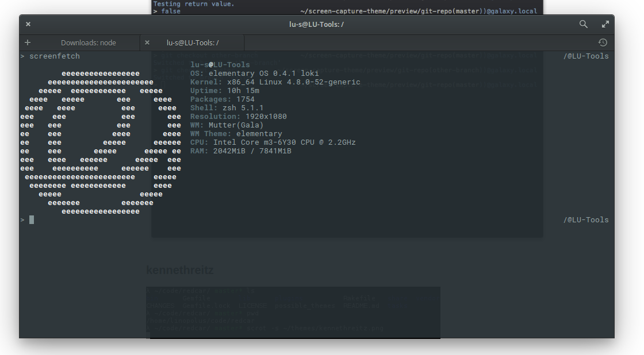Click the OS: elementary OS 0.4.1 loki line

(254, 74)
